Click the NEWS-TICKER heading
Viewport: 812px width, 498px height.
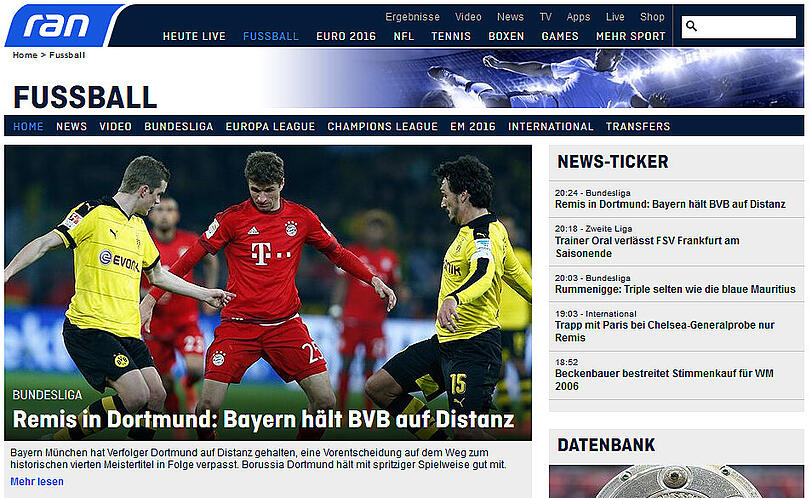(x=613, y=162)
